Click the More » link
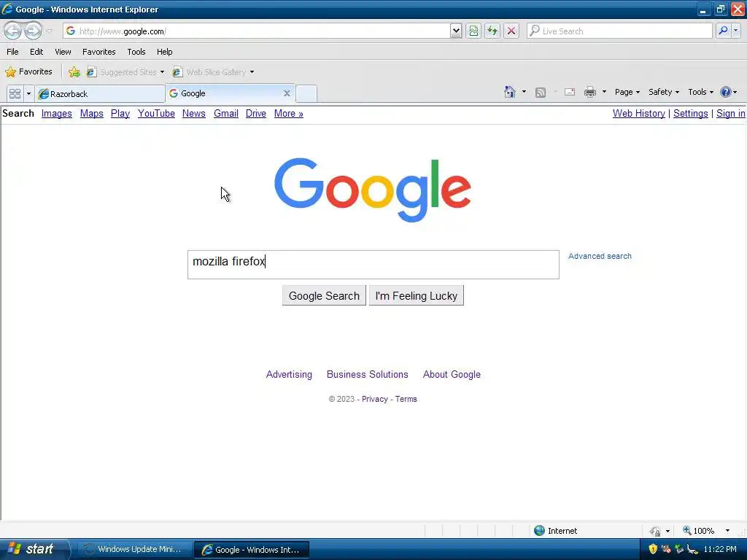Screen dimensions: 747x560 [289, 113]
